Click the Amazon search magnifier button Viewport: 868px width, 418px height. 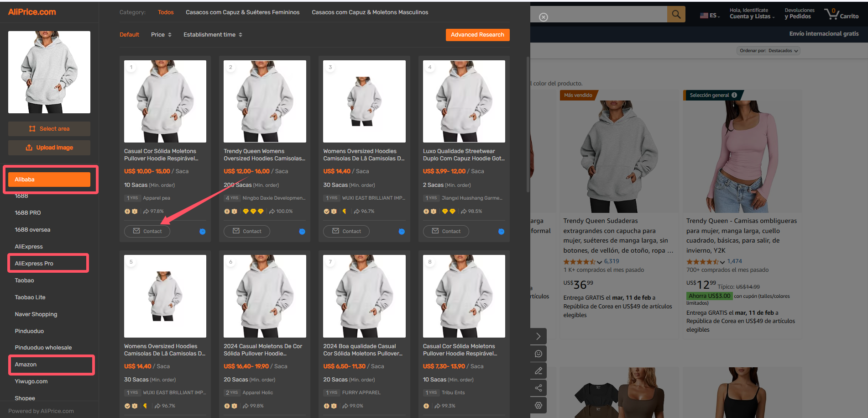click(x=676, y=14)
